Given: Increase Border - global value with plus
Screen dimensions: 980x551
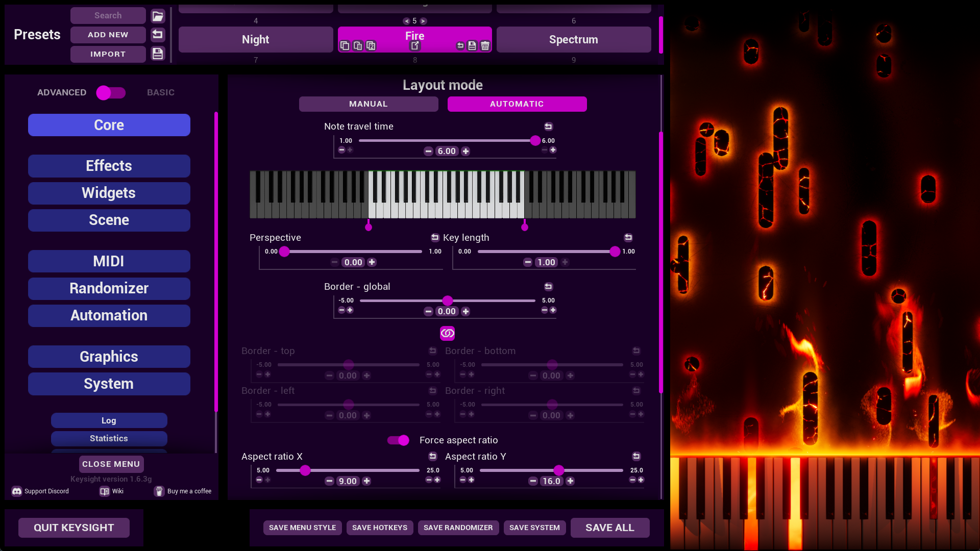Looking at the screenshot, I should pyautogui.click(x=465, y=311).
